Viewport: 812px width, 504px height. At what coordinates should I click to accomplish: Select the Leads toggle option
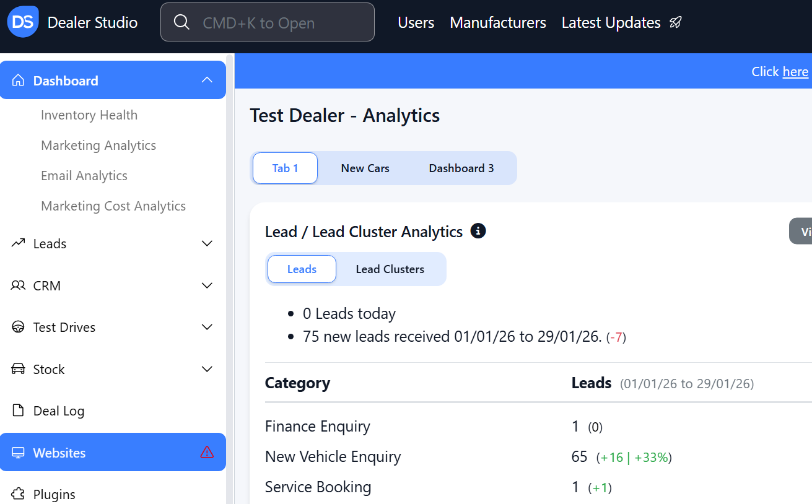click(302, 269)
